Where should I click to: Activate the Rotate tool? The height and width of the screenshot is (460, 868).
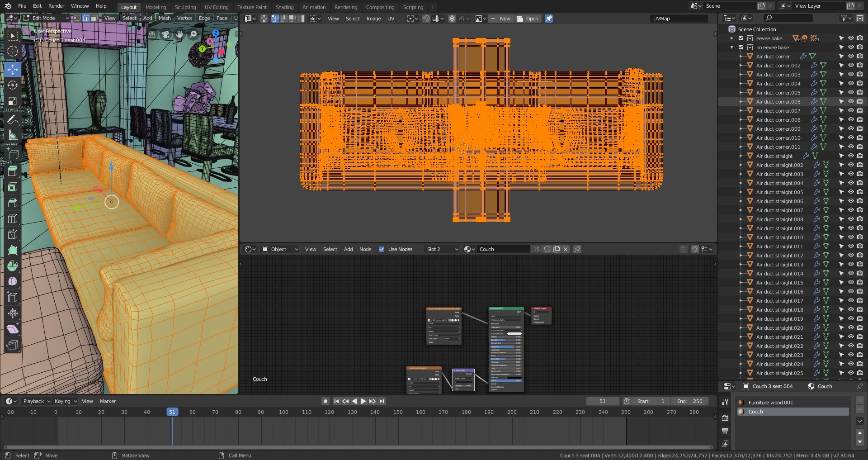tap(13, 85)
